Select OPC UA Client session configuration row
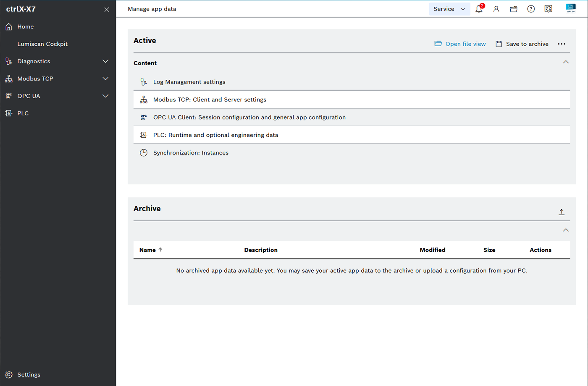This screenshot has width=588, height=386. coord(352,117)
